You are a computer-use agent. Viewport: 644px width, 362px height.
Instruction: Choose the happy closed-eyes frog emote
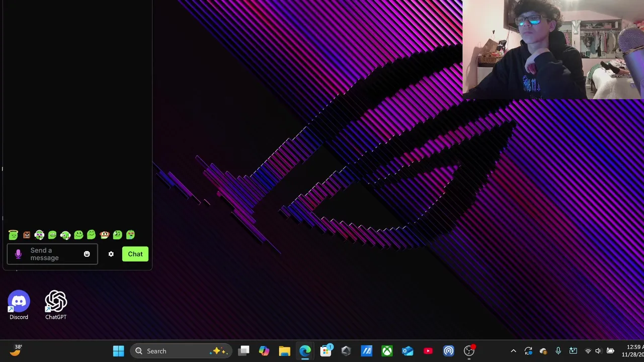tap(91, 234)
